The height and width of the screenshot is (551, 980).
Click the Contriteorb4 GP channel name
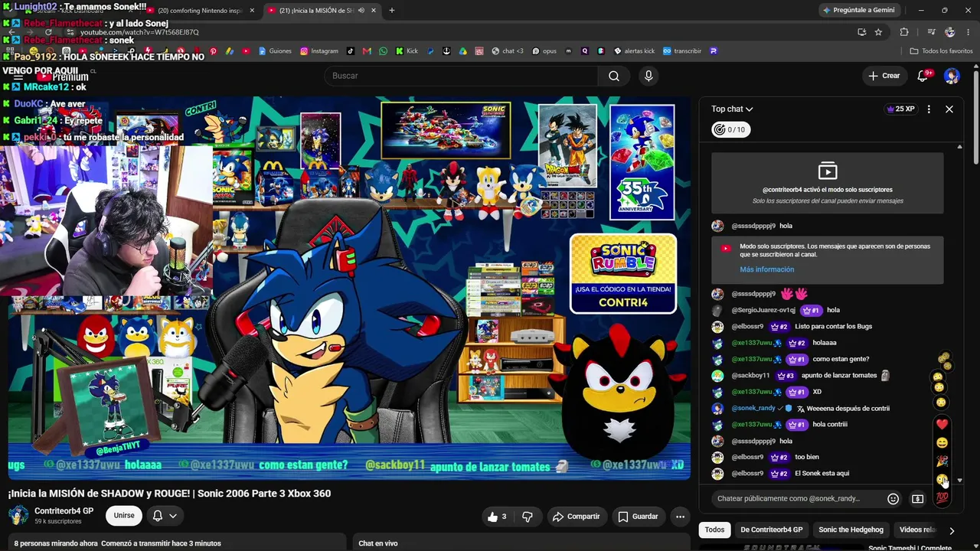(64, 511)
